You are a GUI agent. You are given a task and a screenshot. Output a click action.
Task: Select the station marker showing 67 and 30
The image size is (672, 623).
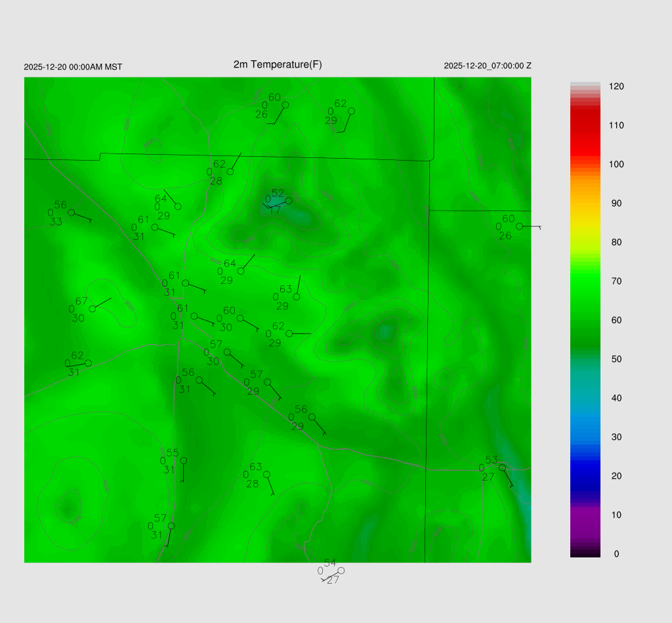click(93, 308)
